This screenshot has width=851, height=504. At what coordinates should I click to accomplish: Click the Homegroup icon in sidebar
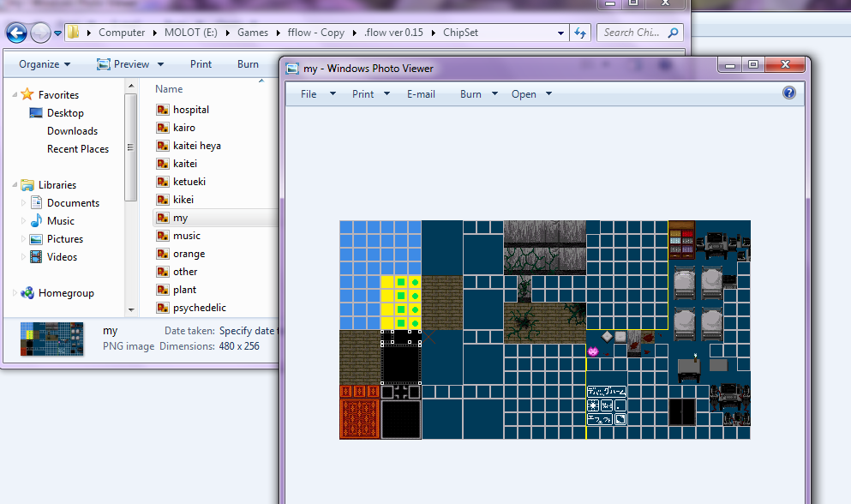[27, 293]
